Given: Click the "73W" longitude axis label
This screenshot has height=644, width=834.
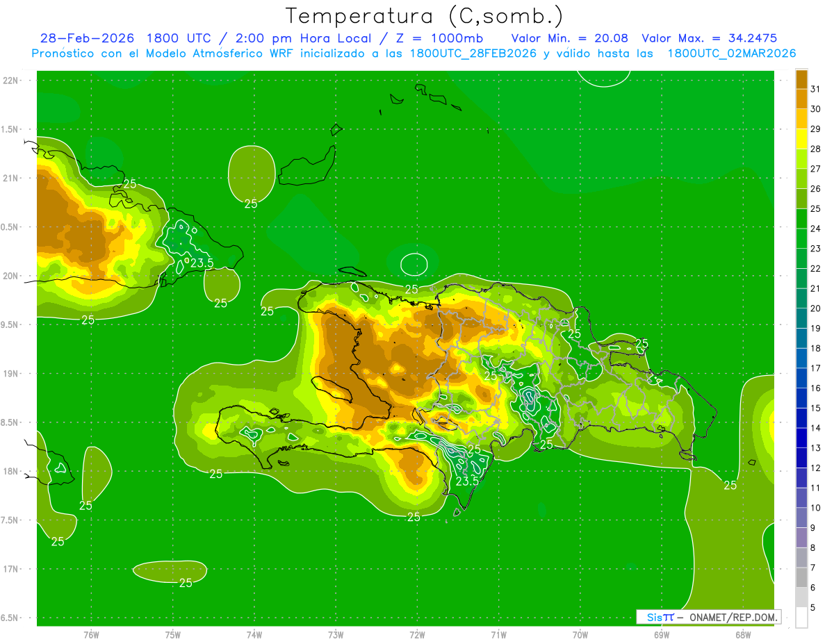Looking at the screenshot, I should pyautogui.click(x=336, y=634).
